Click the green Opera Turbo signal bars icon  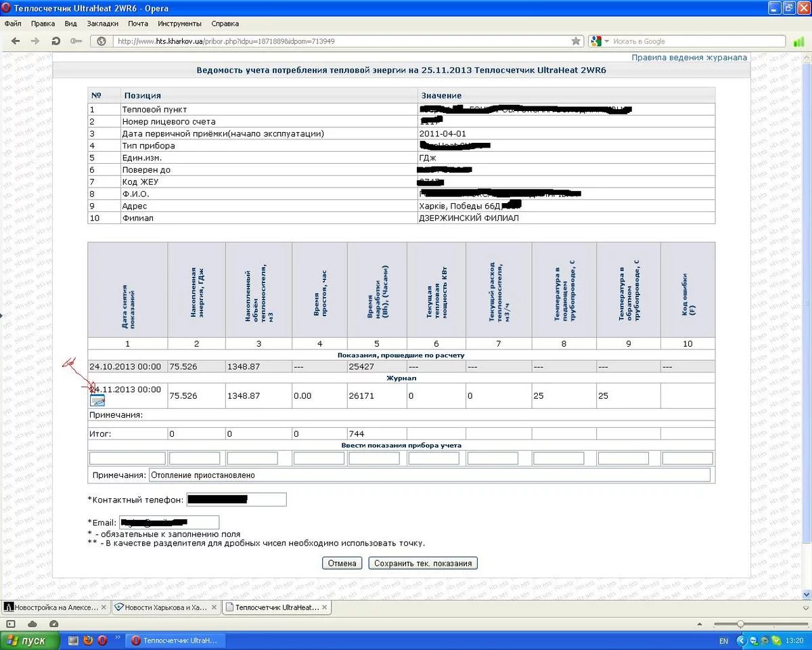click(799, 41)
